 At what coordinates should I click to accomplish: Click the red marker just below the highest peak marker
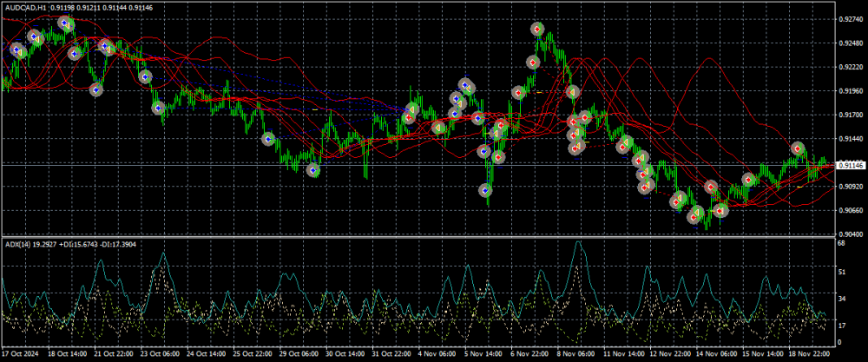point(532,63)
